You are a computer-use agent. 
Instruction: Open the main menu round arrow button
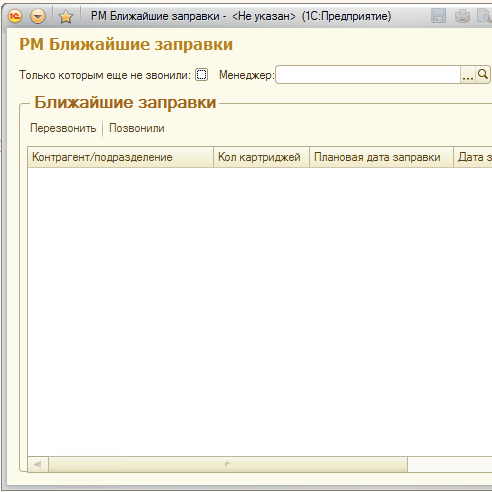tap(38, 16)
